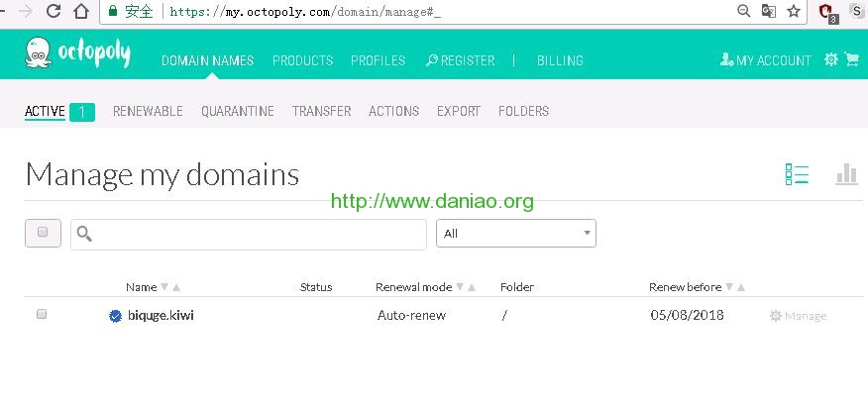Open the settings gear in the header
The height and width of the screenshot is (404, 868).
(x=831, y=59)
